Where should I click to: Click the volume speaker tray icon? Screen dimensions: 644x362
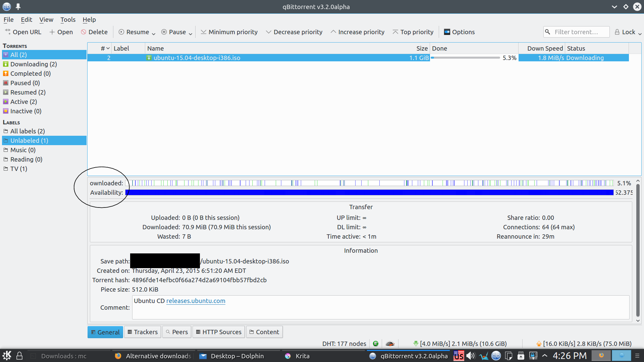(x=471, y=356)
